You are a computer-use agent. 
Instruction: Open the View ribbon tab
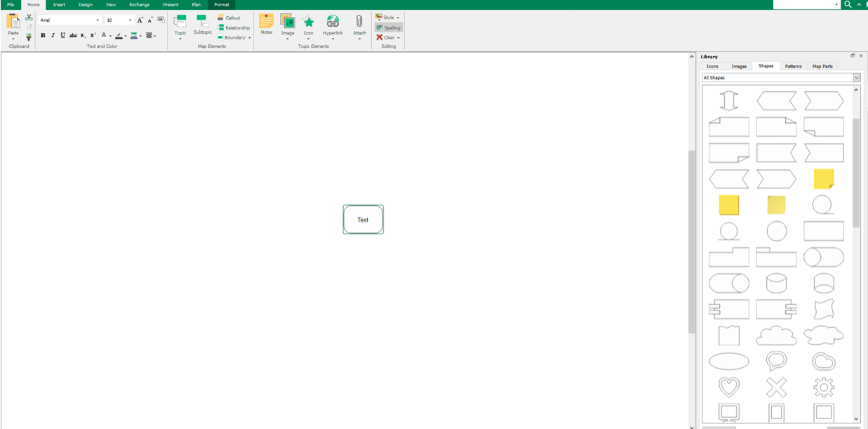pos(111,4)
